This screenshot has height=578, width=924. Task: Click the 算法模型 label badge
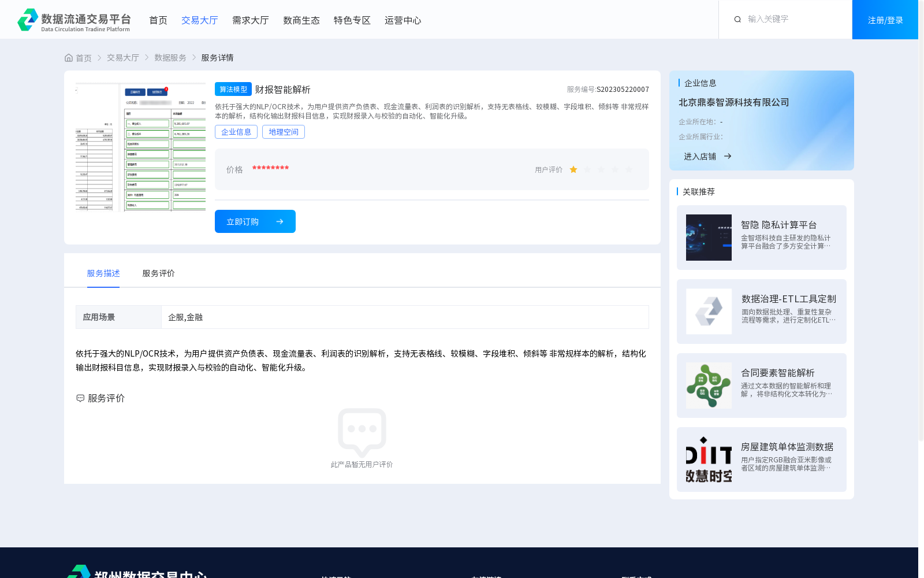click(x=233, y=89)
